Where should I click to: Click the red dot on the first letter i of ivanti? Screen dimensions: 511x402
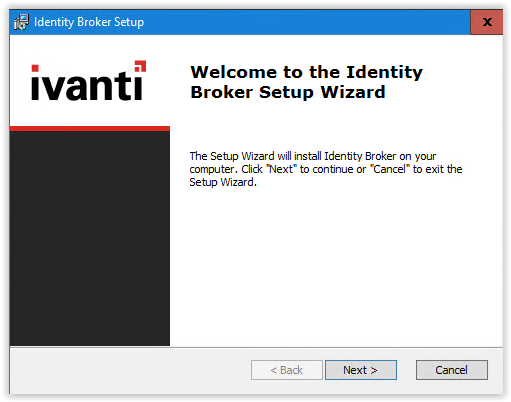(x=35, y=68)
